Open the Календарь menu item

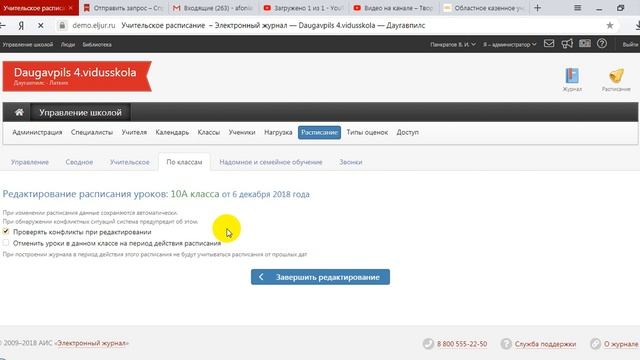point(172,132)
